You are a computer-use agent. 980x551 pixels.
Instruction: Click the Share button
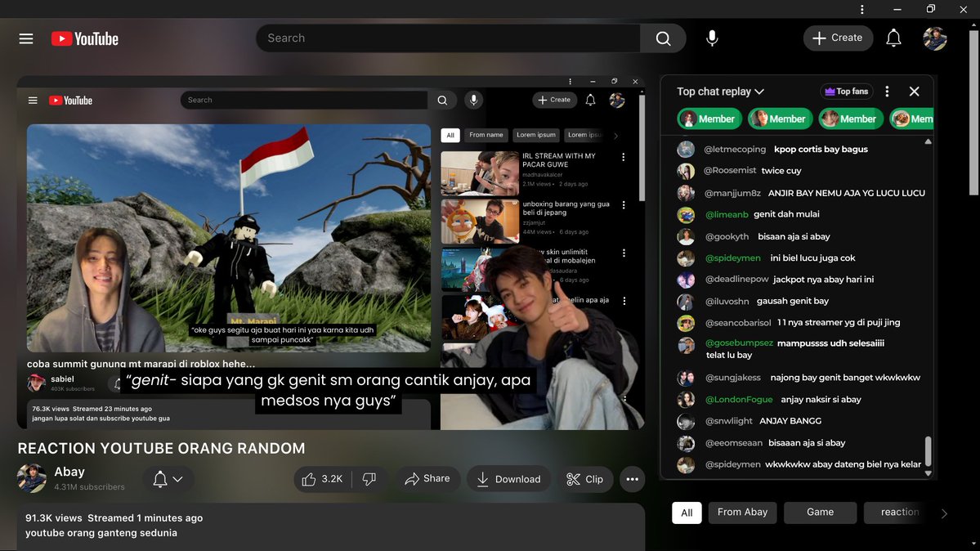[x=427, y=478]
